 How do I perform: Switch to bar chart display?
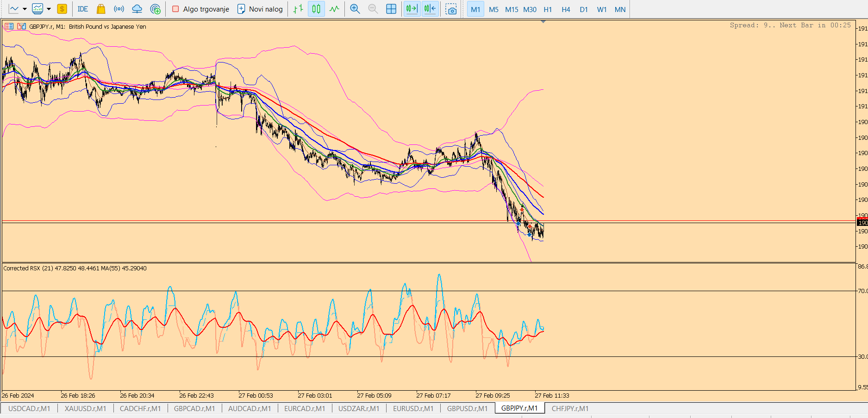click(x=298, y=9)
